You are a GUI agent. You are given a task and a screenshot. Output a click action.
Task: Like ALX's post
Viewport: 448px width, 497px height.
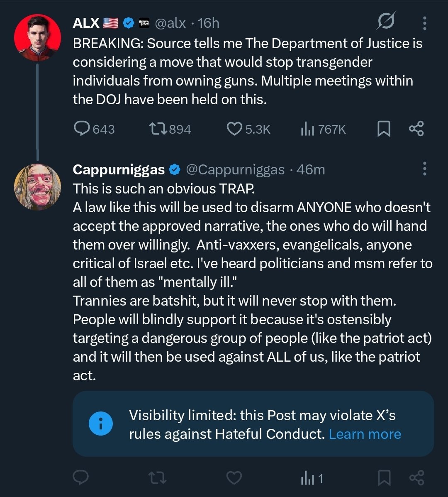234,129
